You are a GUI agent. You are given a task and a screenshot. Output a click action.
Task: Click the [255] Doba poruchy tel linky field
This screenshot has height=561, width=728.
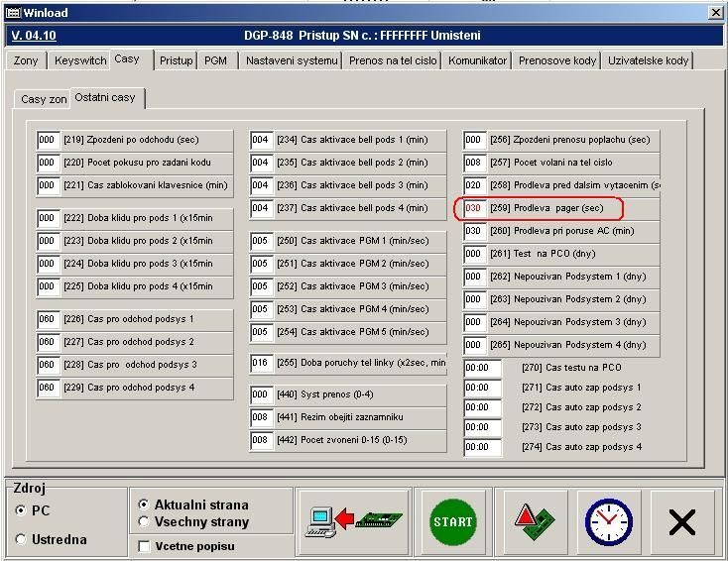point(261,364)
